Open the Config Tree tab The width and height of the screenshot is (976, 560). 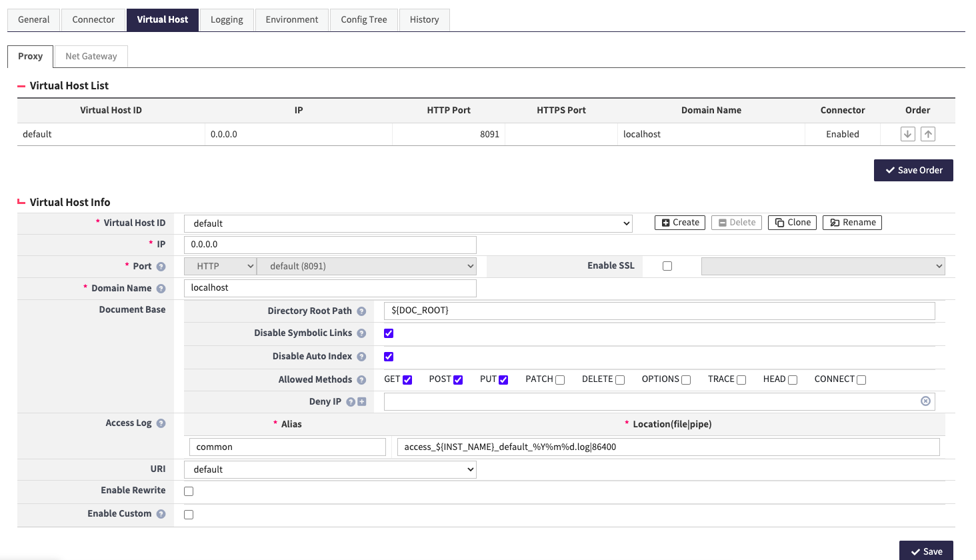[x=364, y=19]
